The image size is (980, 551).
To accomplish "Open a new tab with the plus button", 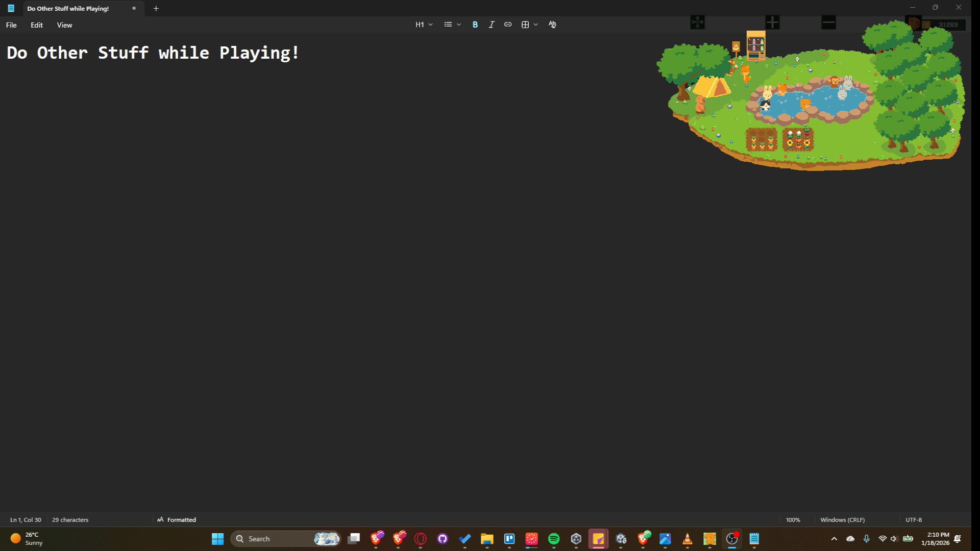I will [156, 8].
